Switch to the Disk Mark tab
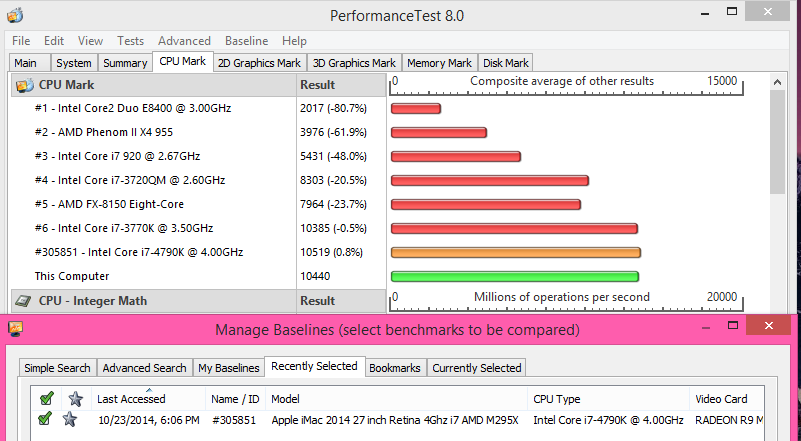This screenshot has height=441, width=801. coord(507,63)
